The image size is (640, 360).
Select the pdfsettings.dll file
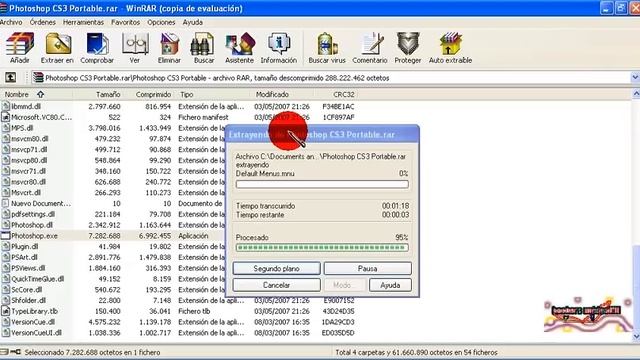pos(33,214)
